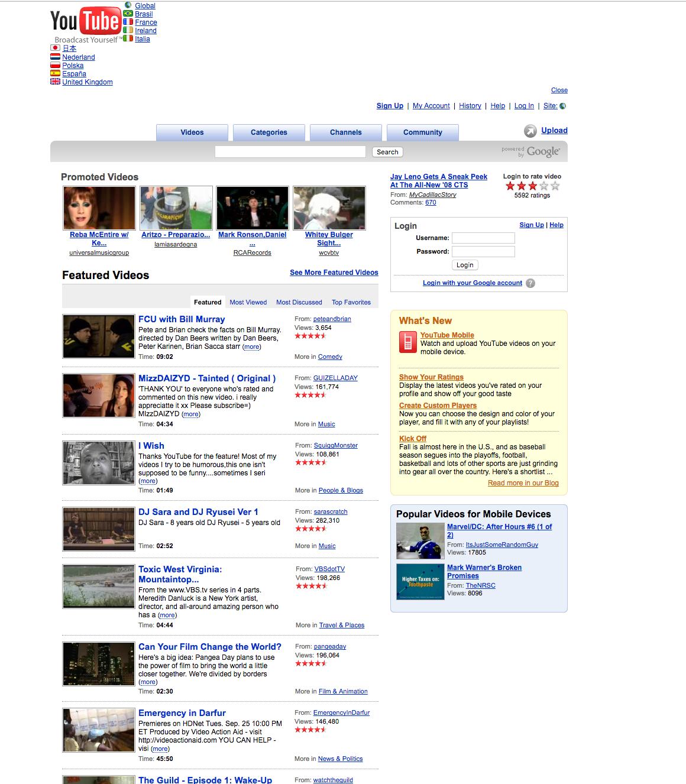The width and height of the screenshot is (686, 784).
Task: Open Emergency in Darfur thumbnail
Action: [x=99, y=730]
